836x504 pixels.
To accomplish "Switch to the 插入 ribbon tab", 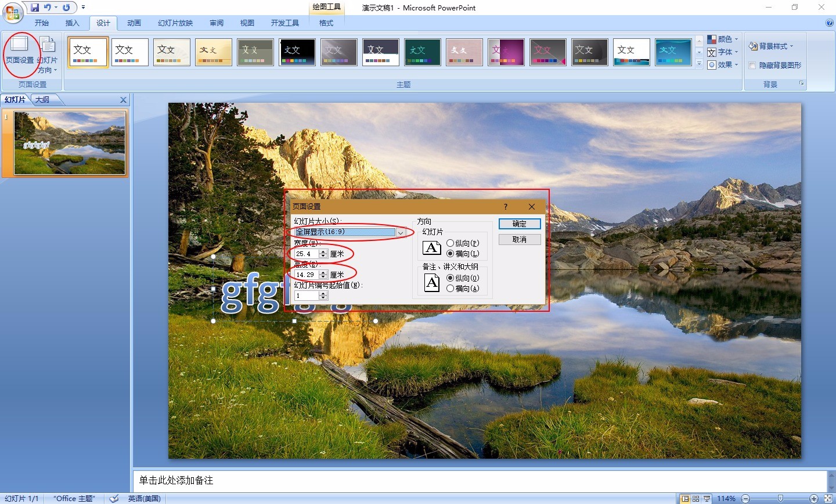I will coord(73,23).
